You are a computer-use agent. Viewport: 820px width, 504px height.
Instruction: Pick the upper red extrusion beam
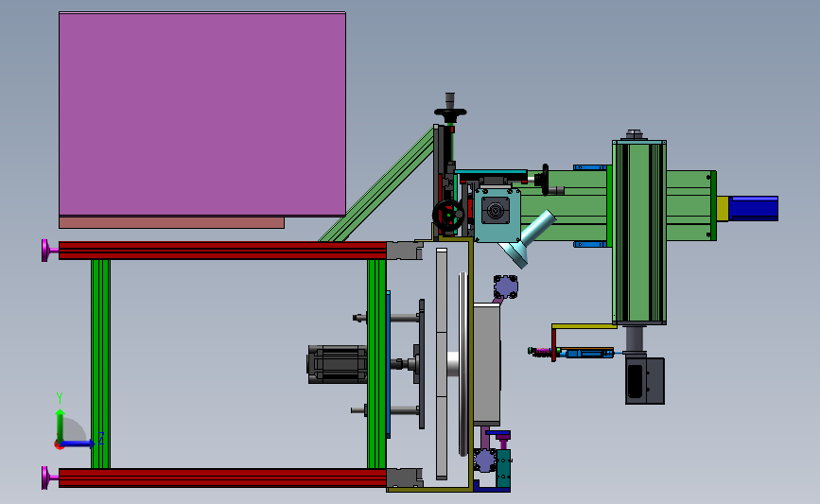[223, 251]
